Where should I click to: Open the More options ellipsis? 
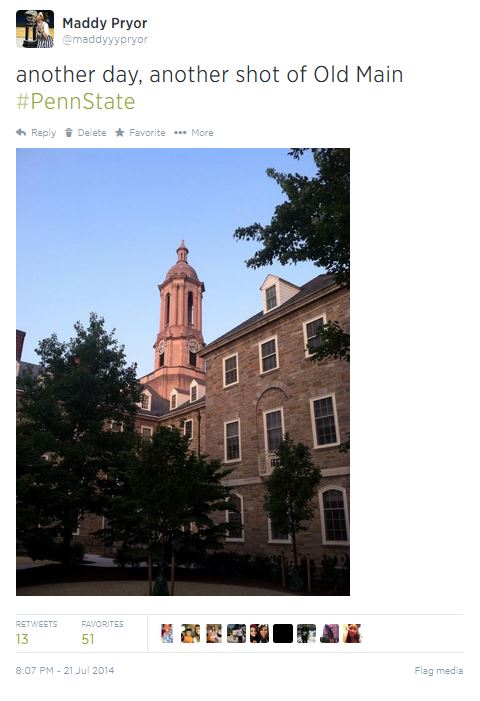point(180,133)
